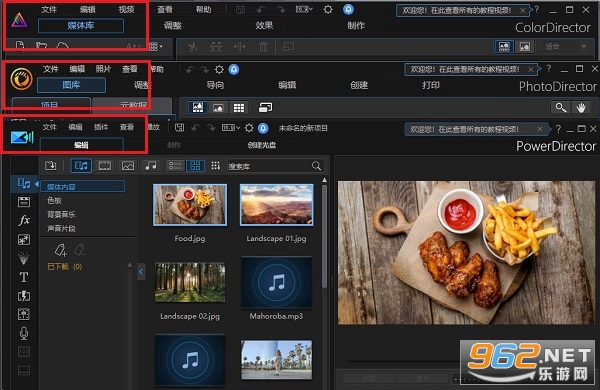
Task: Switch PowerDirector library to large icon view
Action: tap(195, 166)
